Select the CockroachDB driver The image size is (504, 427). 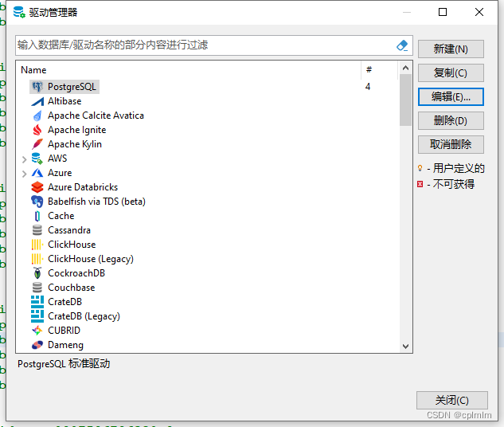click(x=76, y=273)
